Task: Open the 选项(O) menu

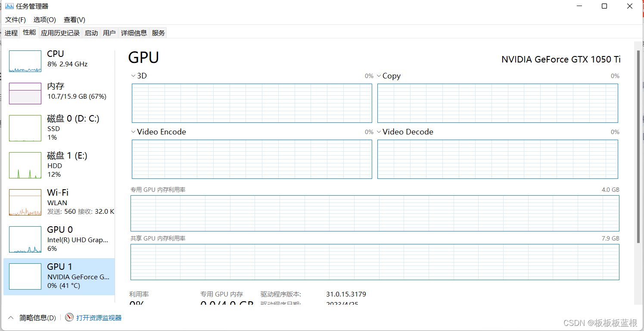Action: [x=45, y=20]
